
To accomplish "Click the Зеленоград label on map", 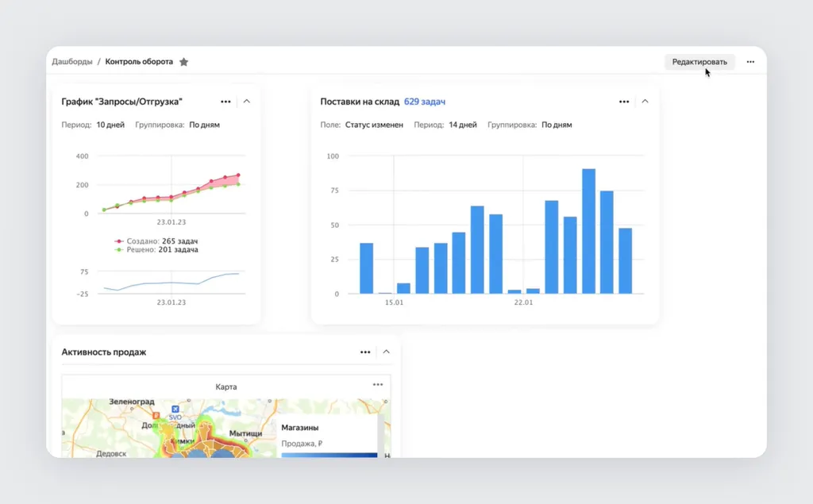I will tap(132, 402).
